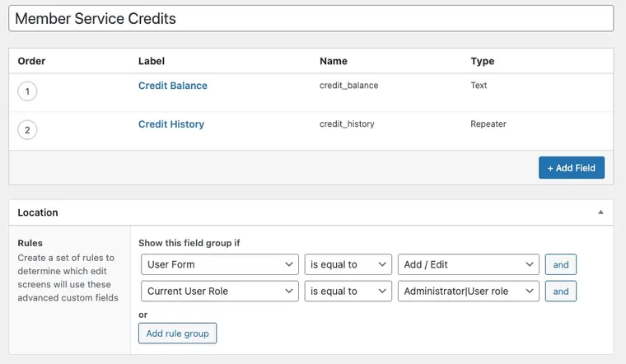Click the Name column header

click(x=334, y=61)
